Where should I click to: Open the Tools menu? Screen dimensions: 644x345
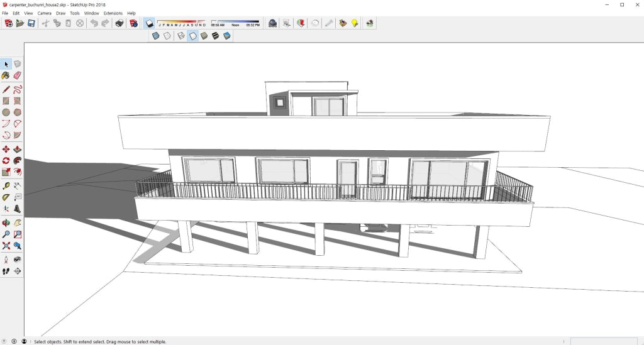(x=75, y=13)
